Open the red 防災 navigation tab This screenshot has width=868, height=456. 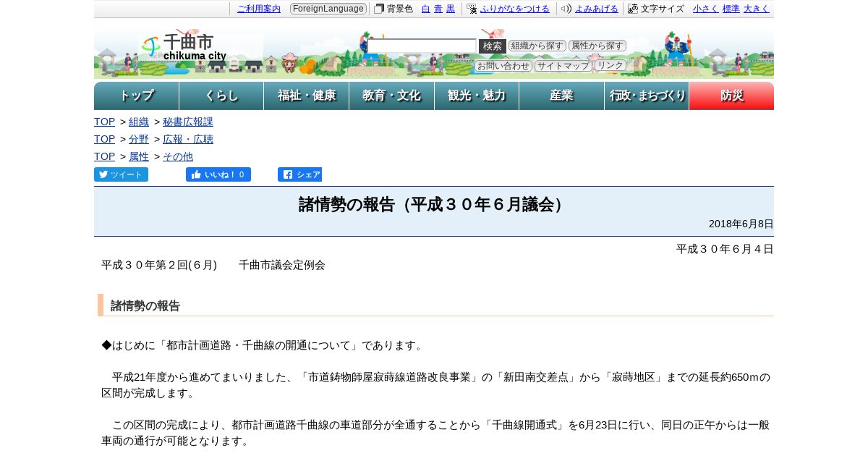coord(731,96)
